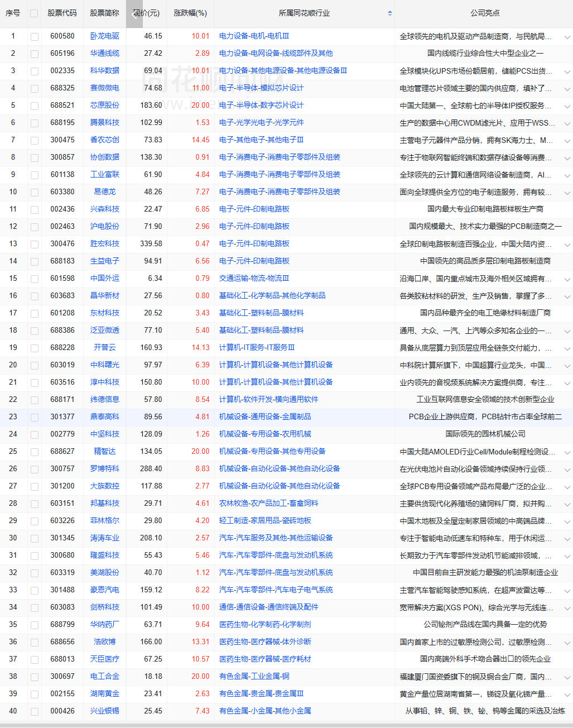Sort by 涨跌幅(%) column header

coord(190,13)
